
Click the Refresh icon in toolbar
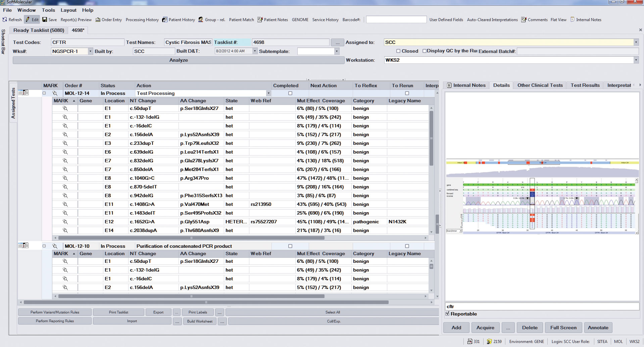click(5, 20)
